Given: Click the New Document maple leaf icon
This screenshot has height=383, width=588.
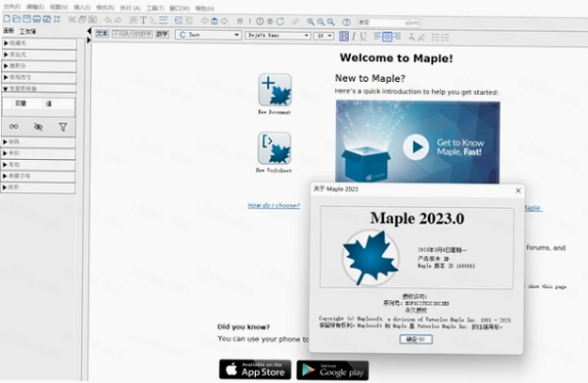Looking at the screenshot, I should (275, 90).
